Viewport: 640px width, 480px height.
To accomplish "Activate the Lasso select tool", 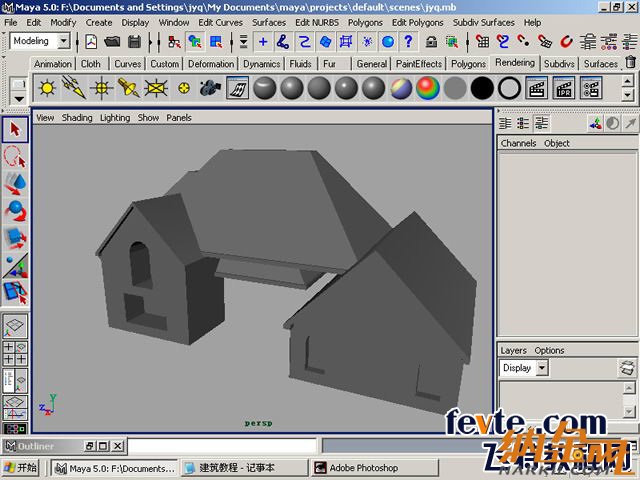I will tap(15, 156).
